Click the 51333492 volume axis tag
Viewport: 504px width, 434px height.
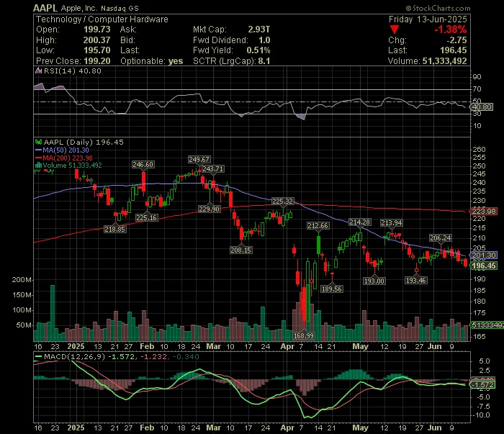tap(487, 325)
